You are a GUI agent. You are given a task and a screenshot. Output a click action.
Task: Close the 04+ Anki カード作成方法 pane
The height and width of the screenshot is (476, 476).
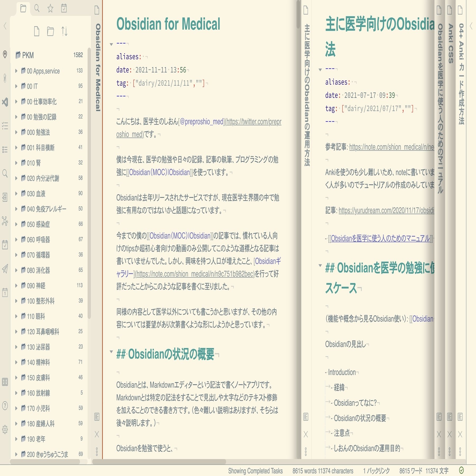coord(460,434)
